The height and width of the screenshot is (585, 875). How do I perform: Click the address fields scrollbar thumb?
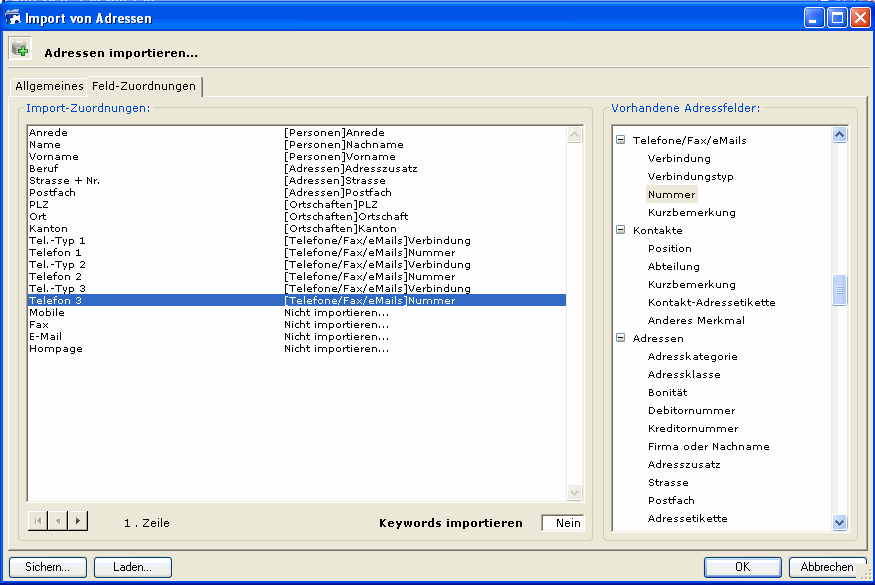[840, 290]
